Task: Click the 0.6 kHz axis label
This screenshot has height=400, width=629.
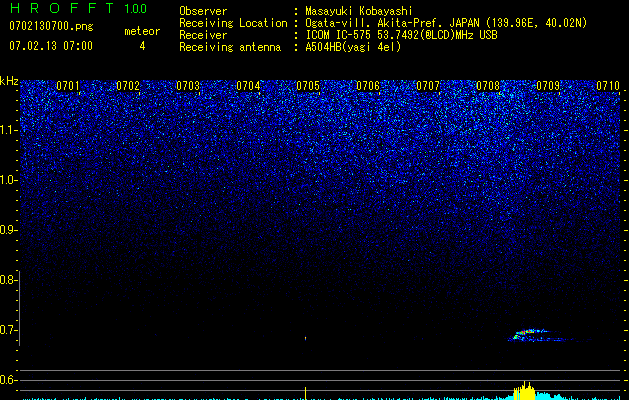Action: point(8,380)
